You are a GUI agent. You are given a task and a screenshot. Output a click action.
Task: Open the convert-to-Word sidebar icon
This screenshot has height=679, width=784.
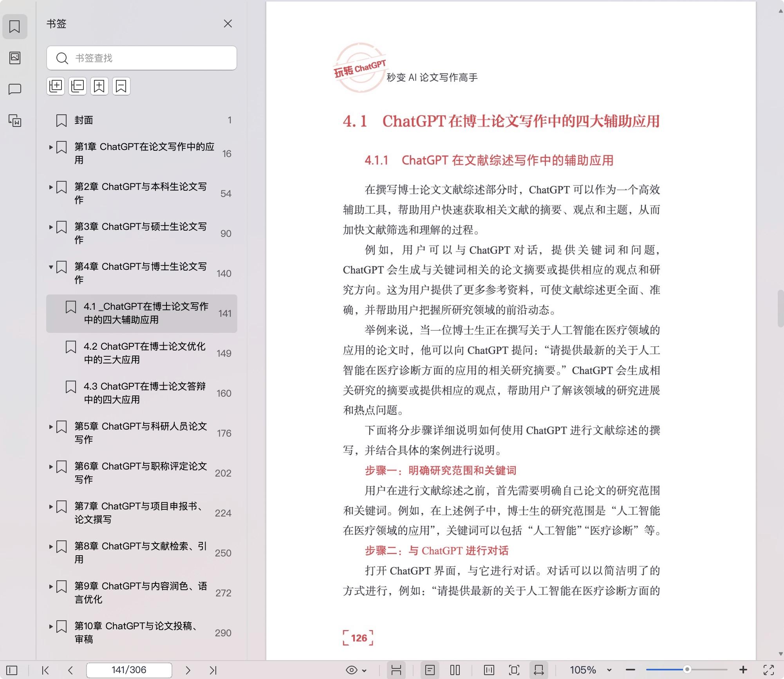(x=15, y=121)
